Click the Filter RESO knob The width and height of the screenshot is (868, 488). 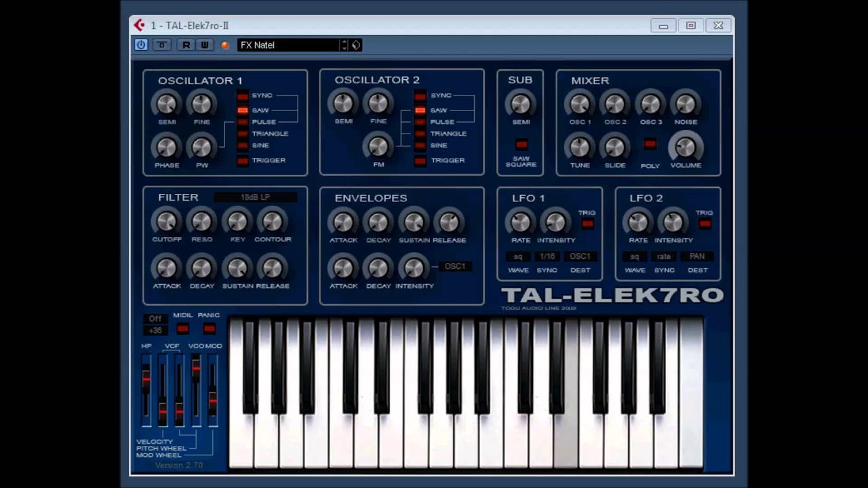[201, 222]
